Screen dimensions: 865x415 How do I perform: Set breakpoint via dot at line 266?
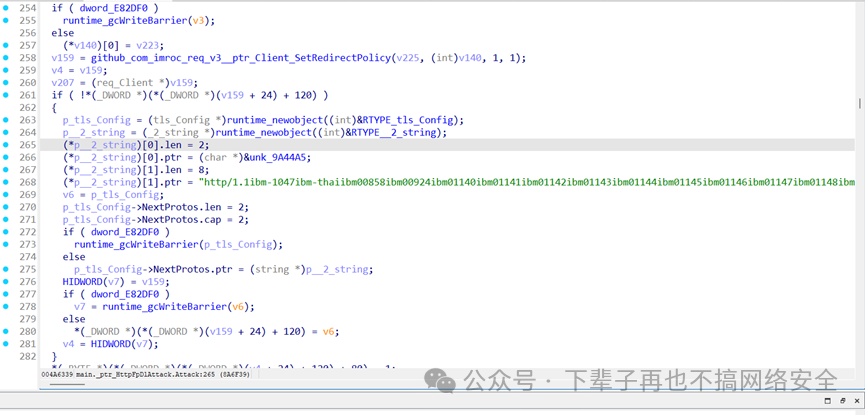[6, 157]
